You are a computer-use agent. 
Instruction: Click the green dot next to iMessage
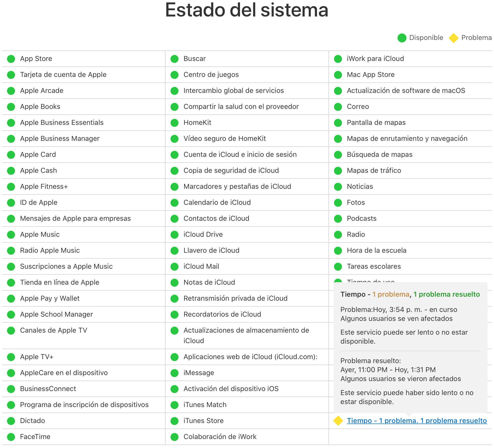coord(174,373)
